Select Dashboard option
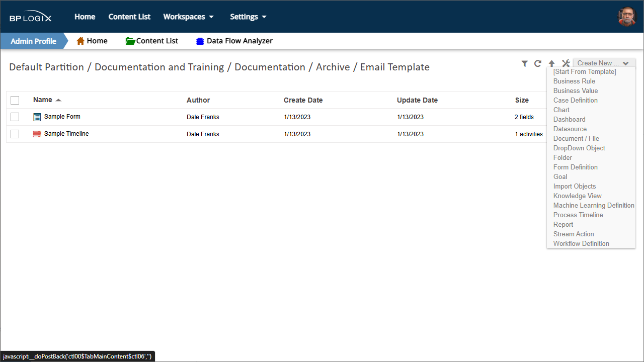 click(570, 120)
